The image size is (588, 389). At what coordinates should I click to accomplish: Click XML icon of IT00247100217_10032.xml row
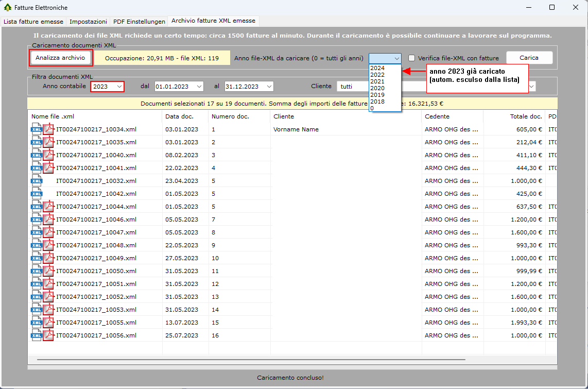point(37,181)
